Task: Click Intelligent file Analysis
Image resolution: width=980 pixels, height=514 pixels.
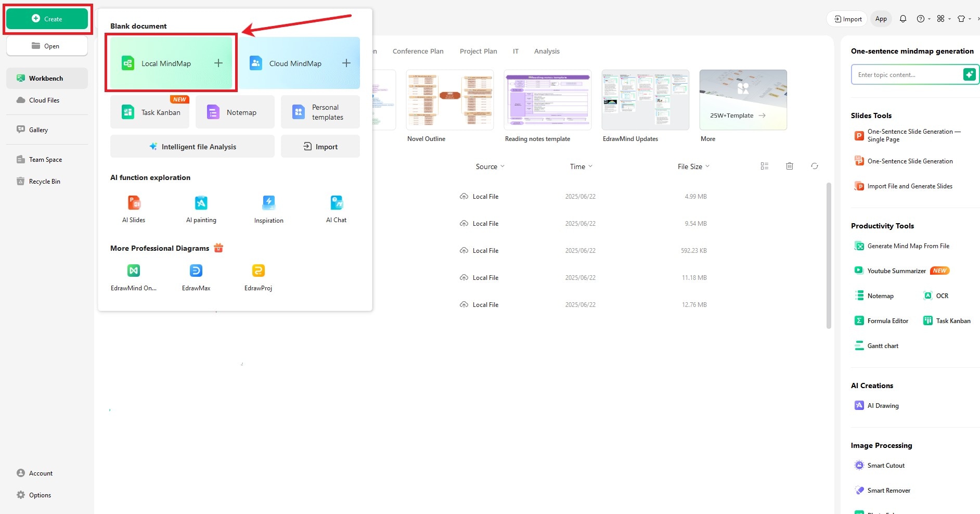Action: 192,146
